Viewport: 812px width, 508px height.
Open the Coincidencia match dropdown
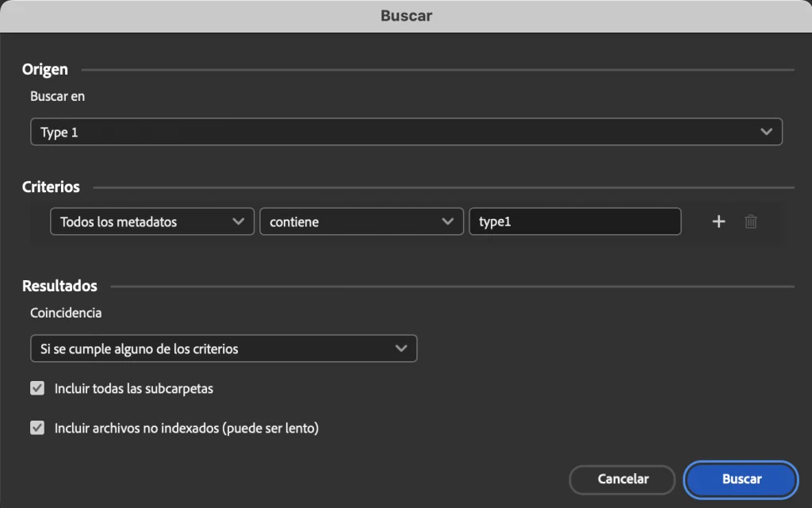[224, 348]
